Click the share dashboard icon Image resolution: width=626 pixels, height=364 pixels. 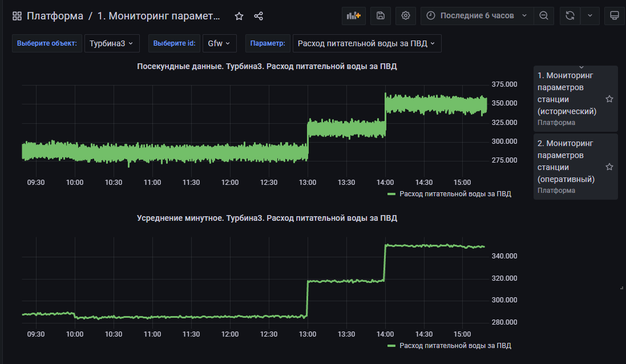point(259,16)
